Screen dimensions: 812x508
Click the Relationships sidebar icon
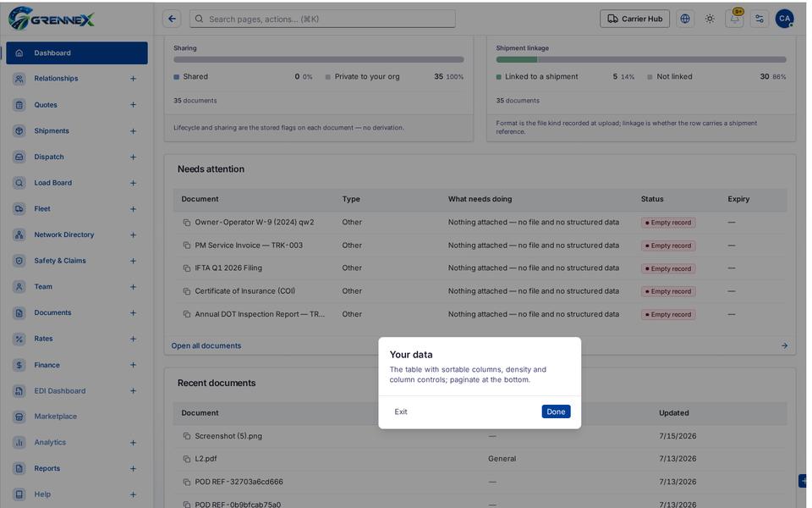[x=19, y=79]
